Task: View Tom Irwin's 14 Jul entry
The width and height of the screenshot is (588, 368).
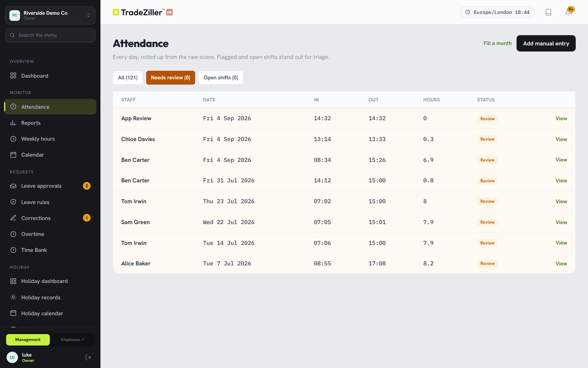Action: [x=561, y=243]
